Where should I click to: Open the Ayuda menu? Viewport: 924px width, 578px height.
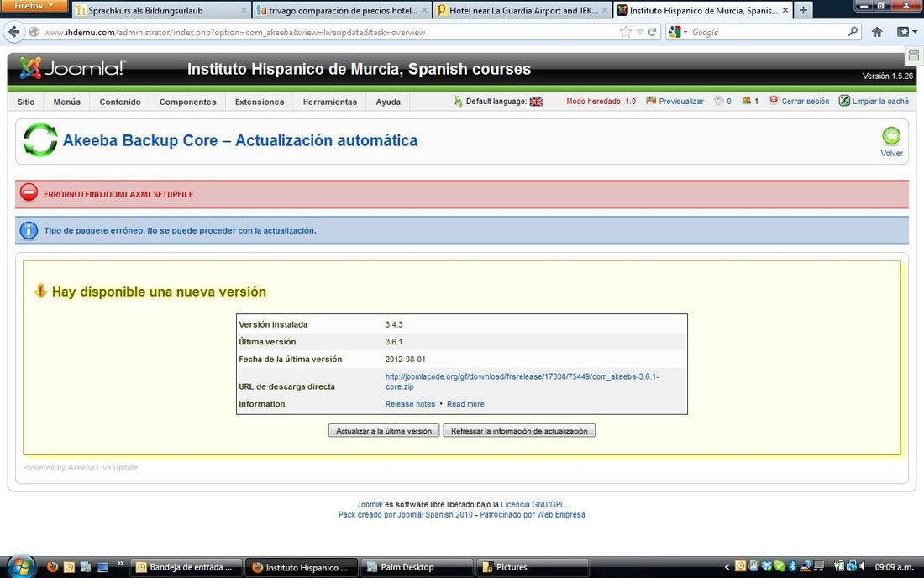tap(388, 102)
